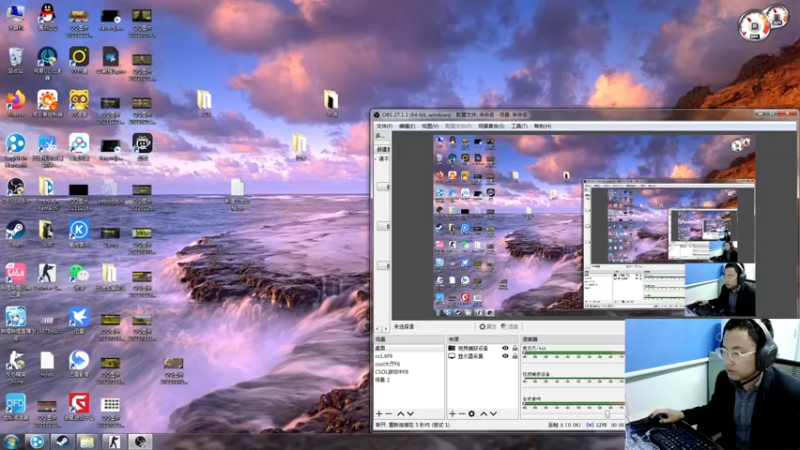The width and height of the screenshot is (800, 450).
Task: Remove the selected scene with the minus icon
Action: (389, 414)
